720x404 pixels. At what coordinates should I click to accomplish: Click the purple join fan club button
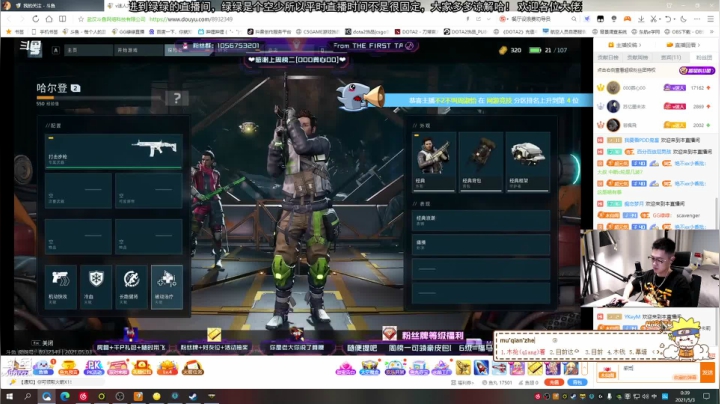(697, 70)
